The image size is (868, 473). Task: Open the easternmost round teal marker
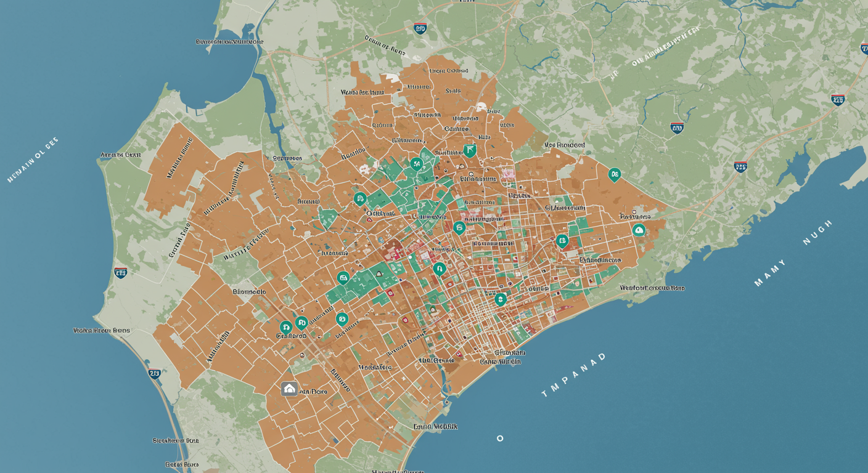pos(639,230)
